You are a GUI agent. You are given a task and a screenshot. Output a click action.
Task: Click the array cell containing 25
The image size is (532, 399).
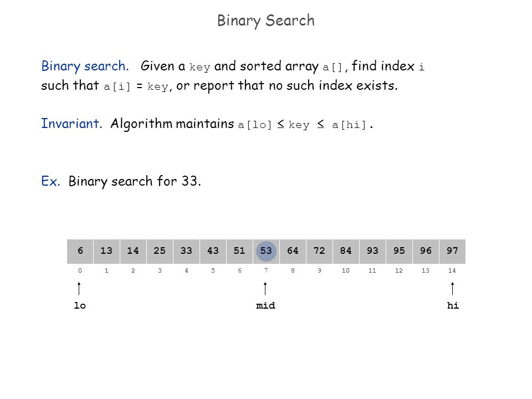point(160,252)
